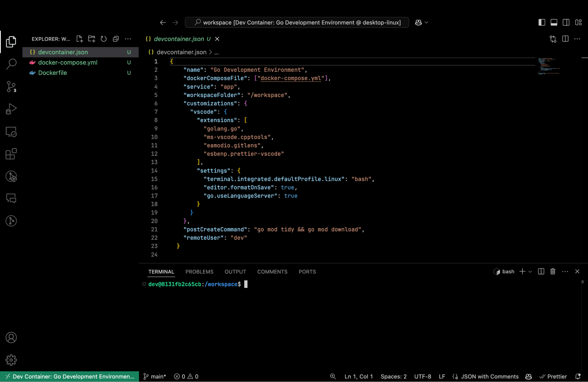Open Dockerfile in the file tree

pos(80,73)
